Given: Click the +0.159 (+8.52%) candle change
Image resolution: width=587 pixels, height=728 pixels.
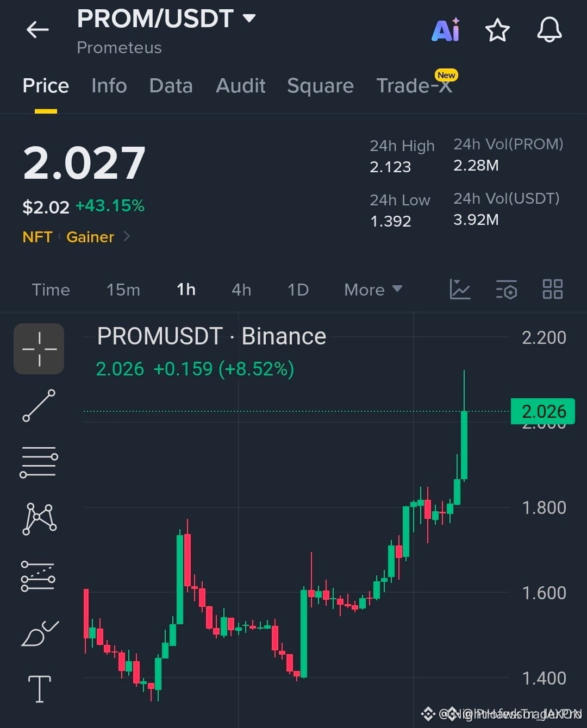Looking at the screenshot, I should 223,369.
